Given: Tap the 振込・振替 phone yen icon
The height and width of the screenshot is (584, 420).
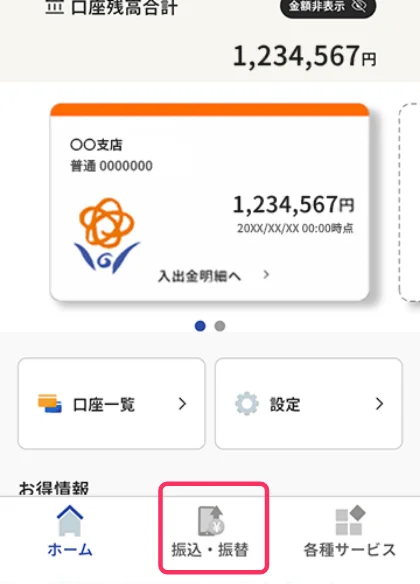Looking at the screenshot, I should 210,520.
